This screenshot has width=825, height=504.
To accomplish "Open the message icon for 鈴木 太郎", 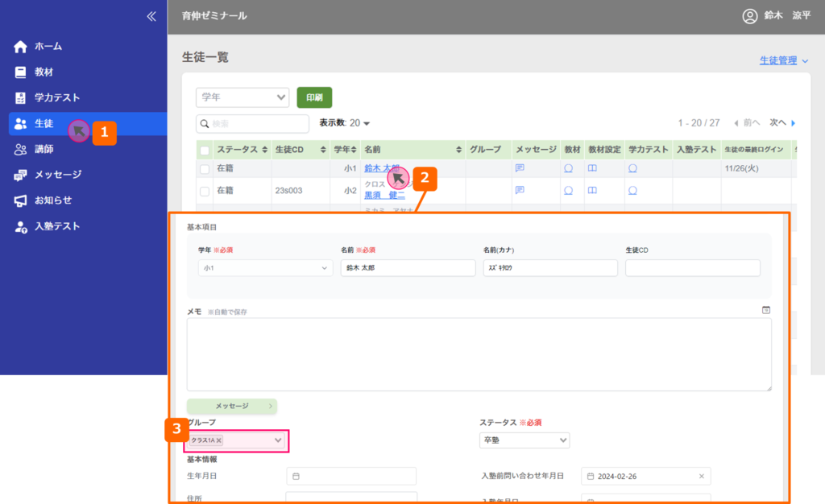I will pyautogui.click(x=520, y=168).
